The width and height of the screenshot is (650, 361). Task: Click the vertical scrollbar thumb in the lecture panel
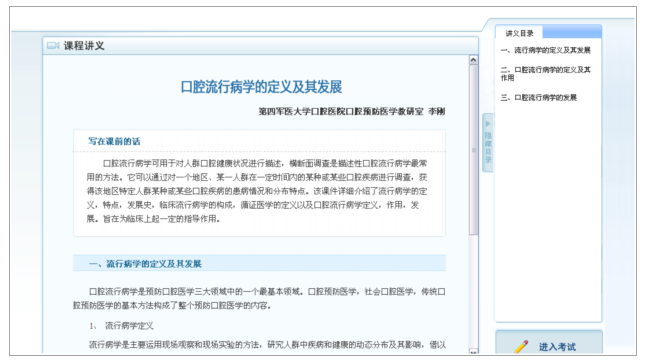(x=473, y=150)
